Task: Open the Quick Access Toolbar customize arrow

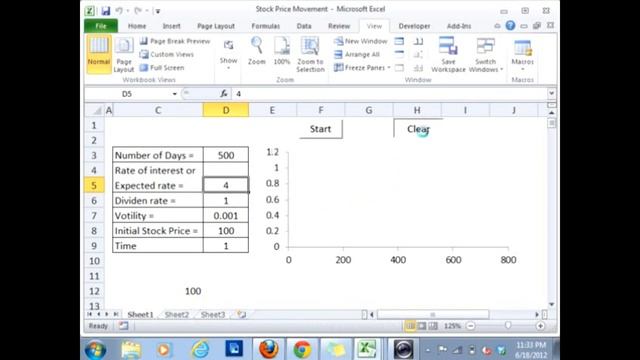Action: 158,11
